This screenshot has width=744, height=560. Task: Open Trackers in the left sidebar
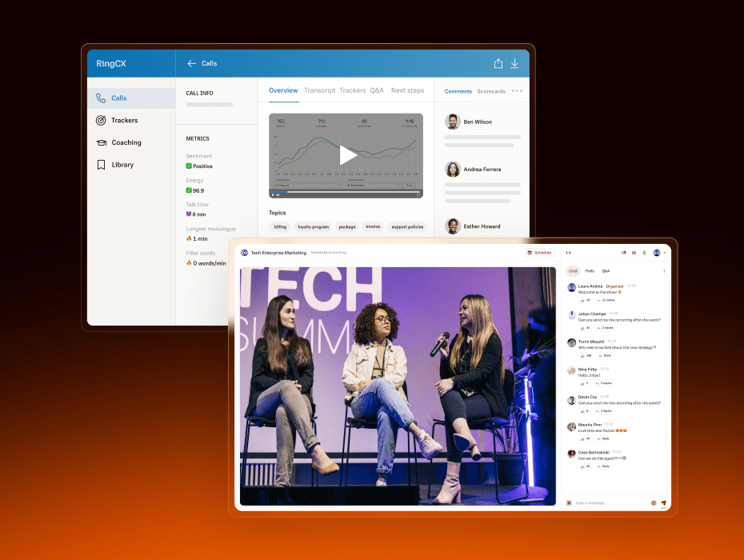pyautogui.click(x=124, y=121)
